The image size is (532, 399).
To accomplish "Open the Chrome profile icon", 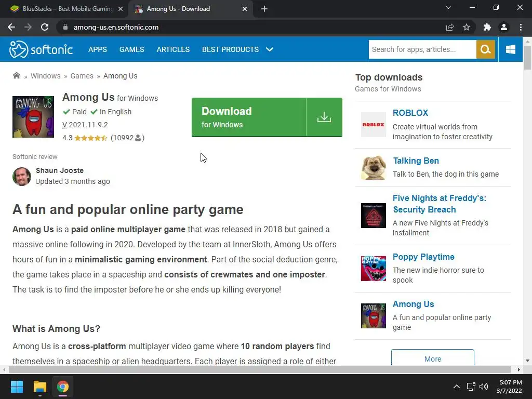I will [x=504, y=27].
